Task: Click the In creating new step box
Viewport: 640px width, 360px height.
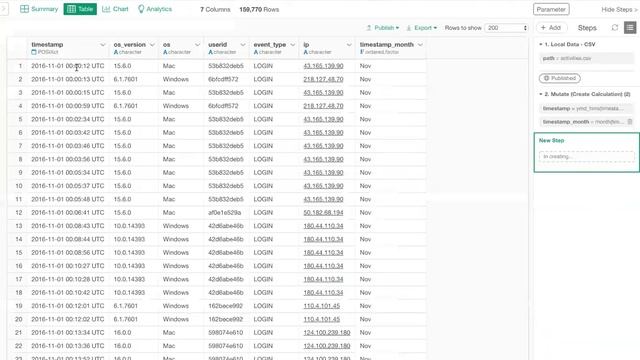Action: coord(587,157)
